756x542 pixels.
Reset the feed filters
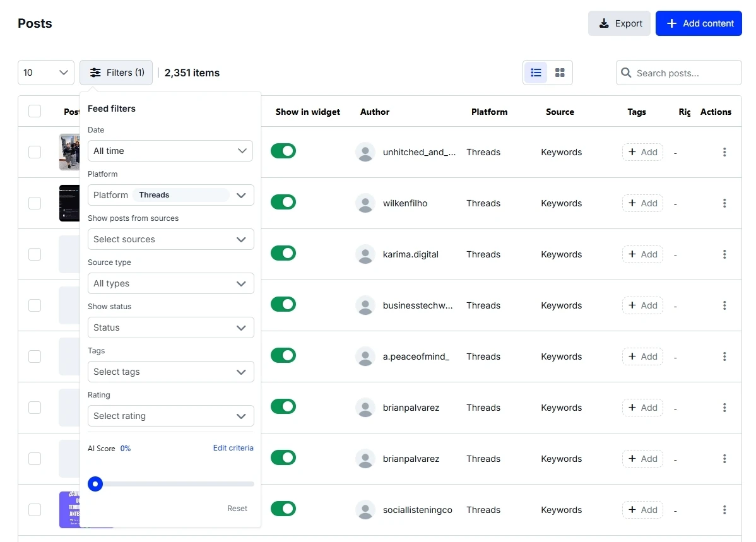[237, 509]
